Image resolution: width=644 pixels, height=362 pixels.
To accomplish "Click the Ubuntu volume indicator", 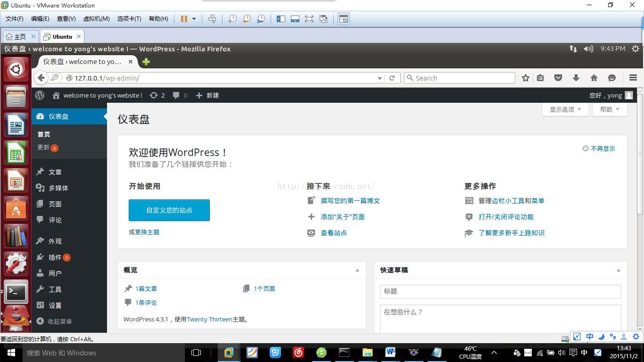I will 588,49.
